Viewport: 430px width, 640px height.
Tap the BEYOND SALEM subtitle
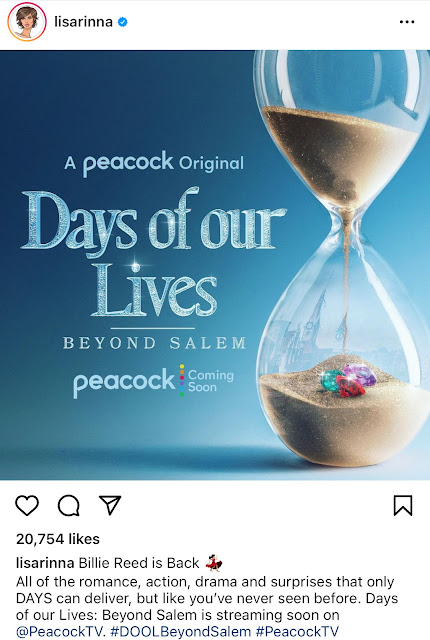click(x=154, y=343)
